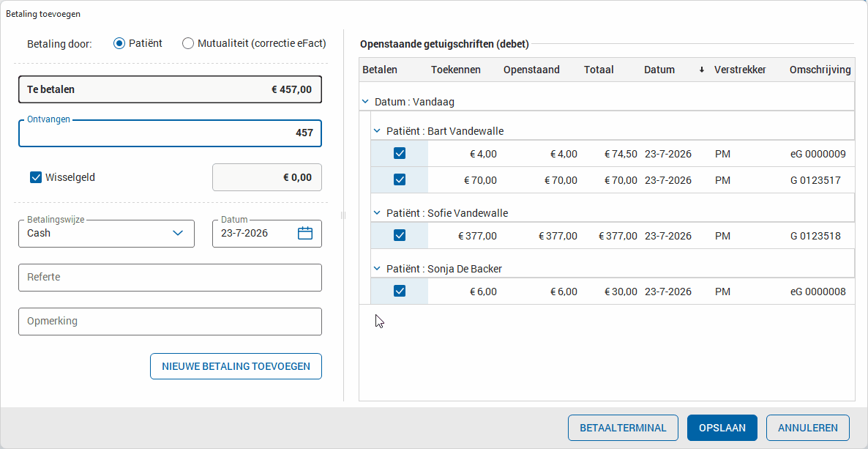The image size is (868, 449).
Task: Save payment with Opslaan
Action: (x=722, y=428)
